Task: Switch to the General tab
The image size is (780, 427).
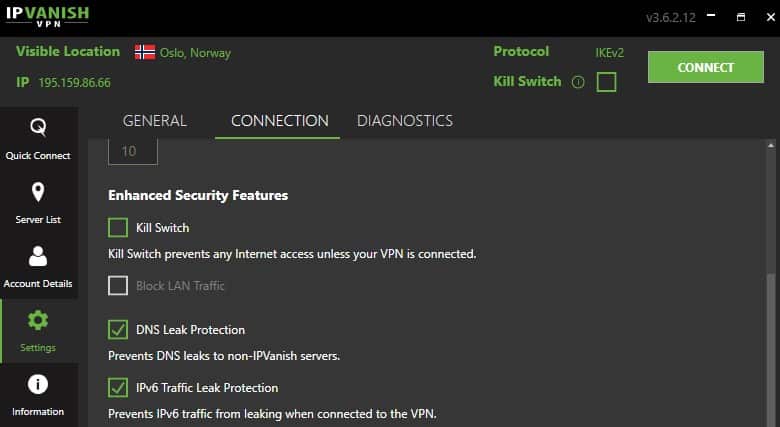Action: coord(155,121)
